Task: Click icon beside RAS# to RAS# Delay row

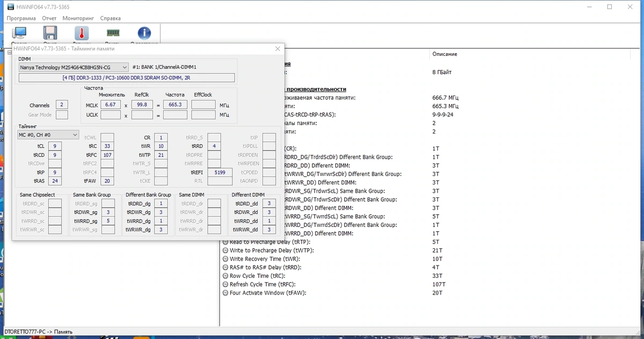Action: [225, 267]
